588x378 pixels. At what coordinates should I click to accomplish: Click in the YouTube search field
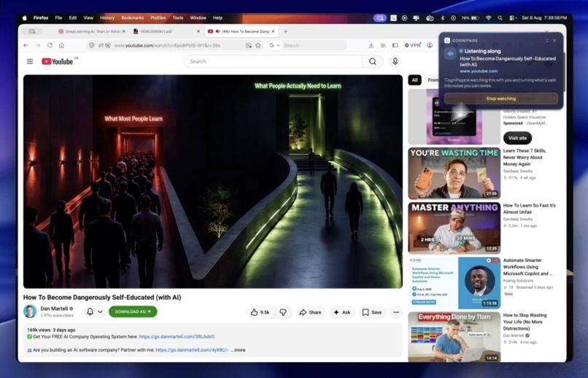274,61
